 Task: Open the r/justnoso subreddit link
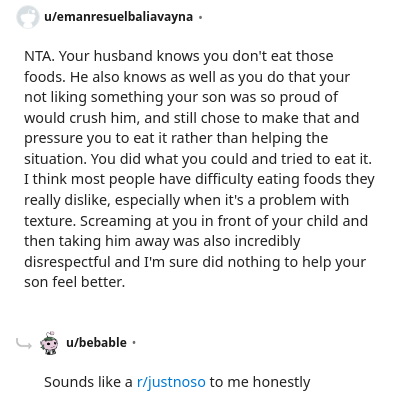click(x=171, y=382)
